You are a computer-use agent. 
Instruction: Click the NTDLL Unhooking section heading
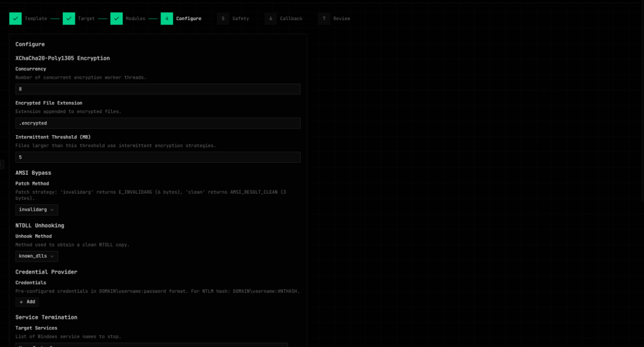[40, 226]
